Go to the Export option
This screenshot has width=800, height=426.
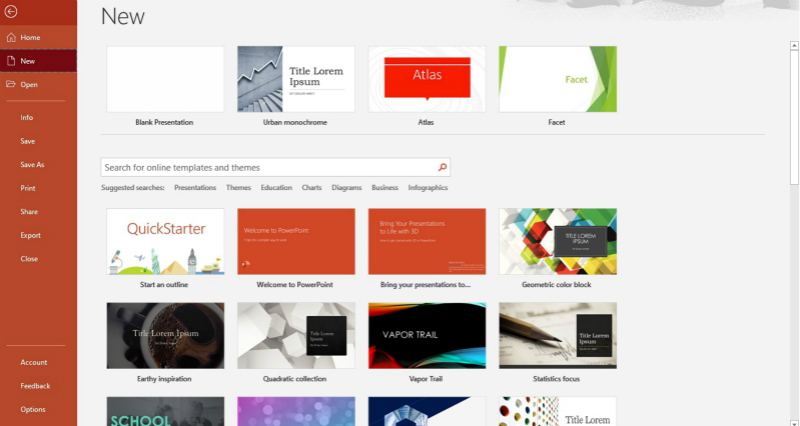pos(30,235)
